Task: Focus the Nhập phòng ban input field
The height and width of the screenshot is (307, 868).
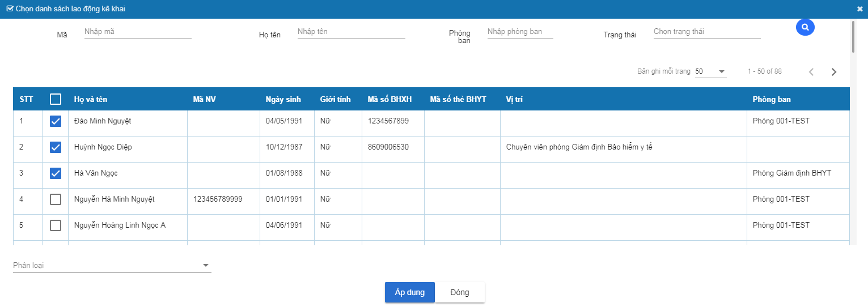Action: click(520, 32)
